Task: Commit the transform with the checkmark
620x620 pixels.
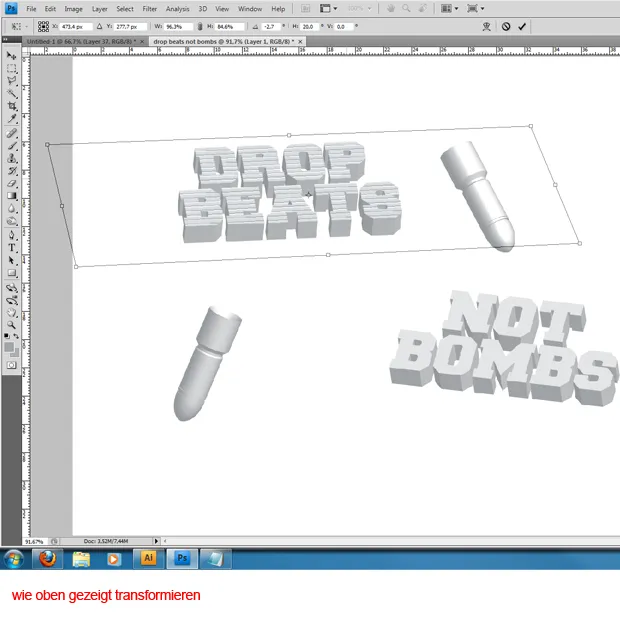Action: [522, 26]
